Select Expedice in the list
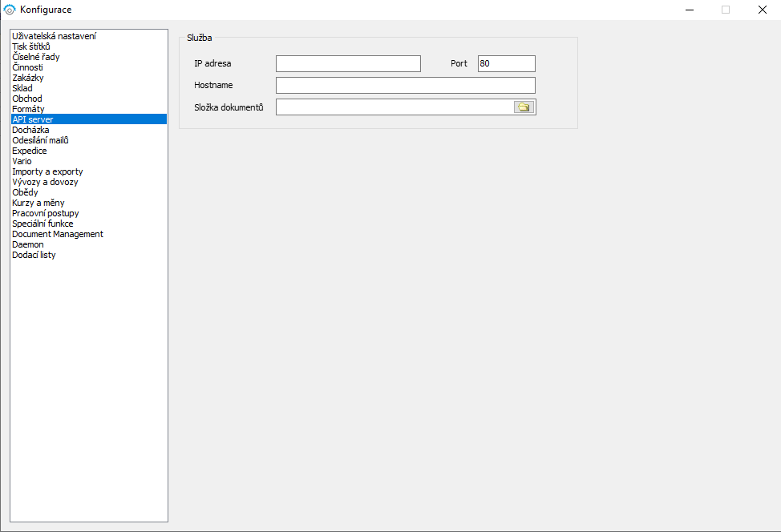781x532 pixels. point(89,151)
